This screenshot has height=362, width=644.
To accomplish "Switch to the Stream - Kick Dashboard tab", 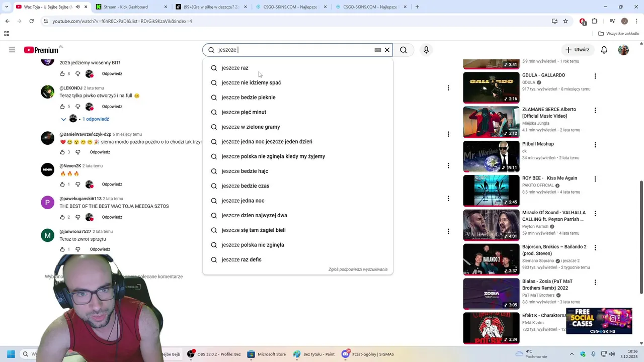I will [131, 7].
